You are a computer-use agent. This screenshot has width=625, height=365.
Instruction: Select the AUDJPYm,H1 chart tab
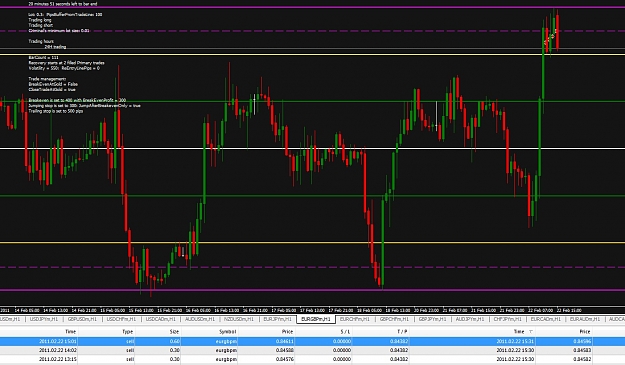pyautogui.click(x=470, y=319)
